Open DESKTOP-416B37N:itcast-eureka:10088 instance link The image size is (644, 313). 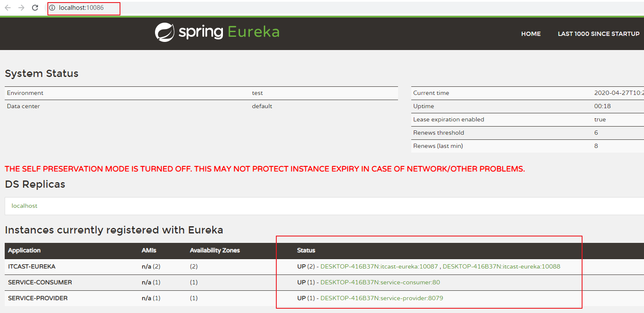click(x=501, y=266)
